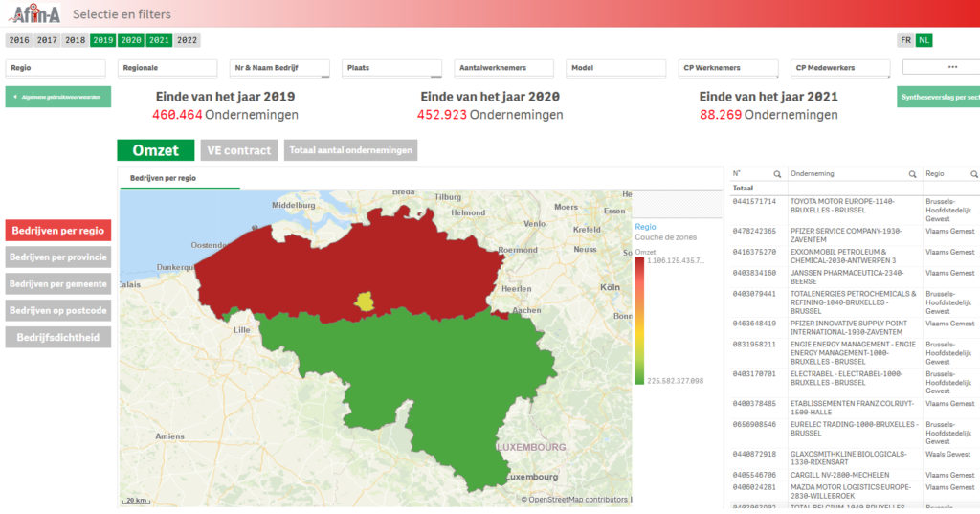Select the Janssen Pharmaceutica row
The height and width of the screenshot is (514, 980).
point(855,277)
